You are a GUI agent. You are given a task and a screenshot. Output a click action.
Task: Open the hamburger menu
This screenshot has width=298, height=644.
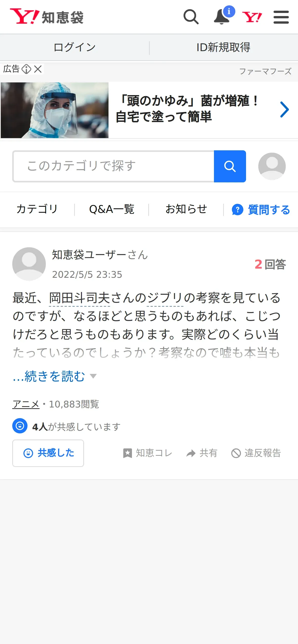tap(281, 17)
